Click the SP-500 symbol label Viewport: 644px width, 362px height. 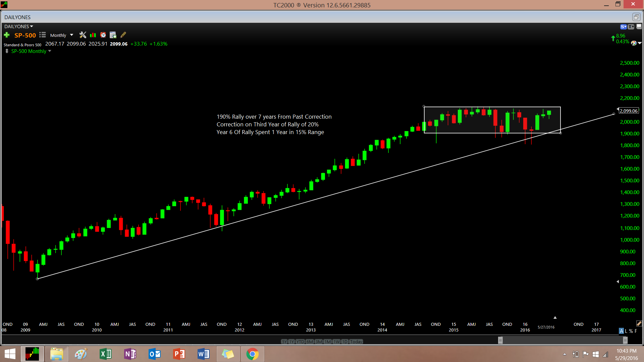click(25, 35)
